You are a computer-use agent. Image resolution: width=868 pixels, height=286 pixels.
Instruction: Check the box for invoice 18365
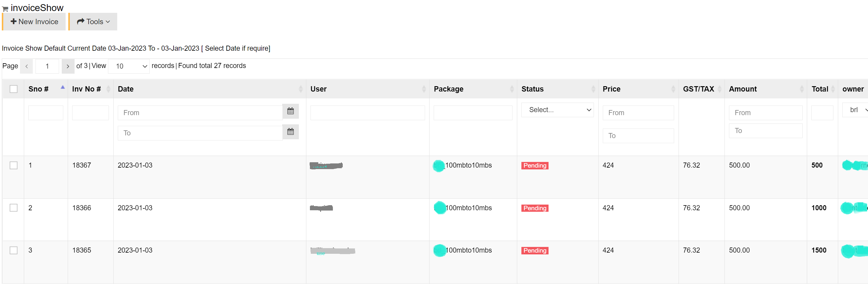click(13, 250)
